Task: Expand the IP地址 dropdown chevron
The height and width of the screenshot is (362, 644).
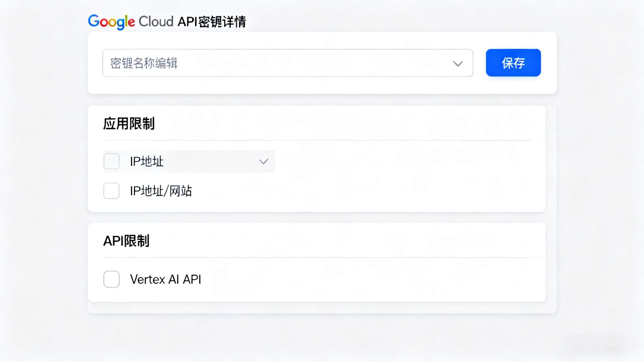Action: click(x=263, y=162)
